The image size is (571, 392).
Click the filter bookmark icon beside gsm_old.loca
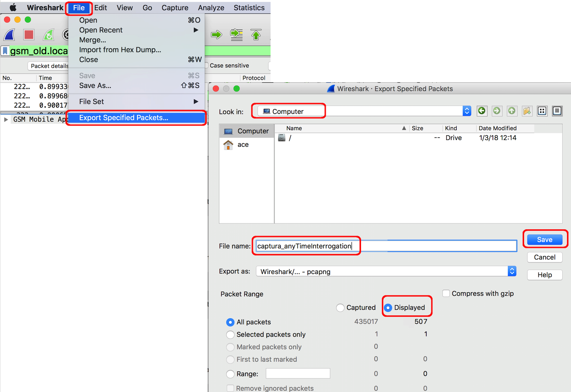coord(5,51)
